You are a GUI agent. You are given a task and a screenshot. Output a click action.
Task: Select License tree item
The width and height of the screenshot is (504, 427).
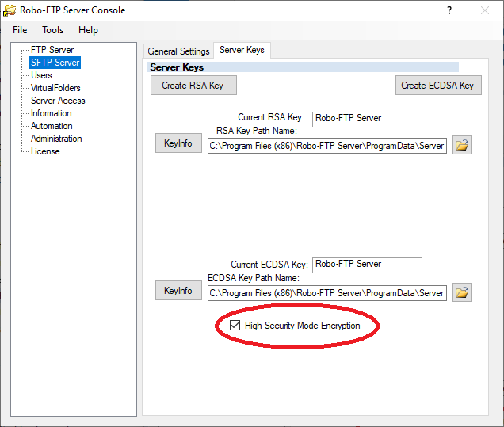coord(45,151)
